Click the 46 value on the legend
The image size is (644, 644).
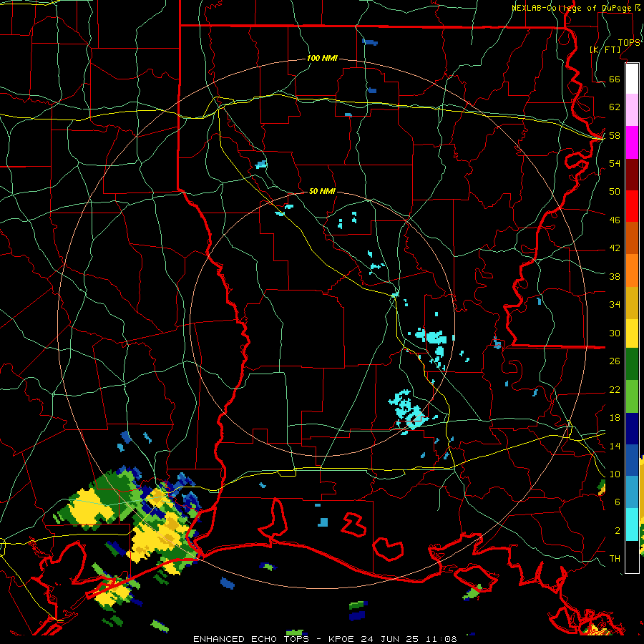(x=615, y=220)
